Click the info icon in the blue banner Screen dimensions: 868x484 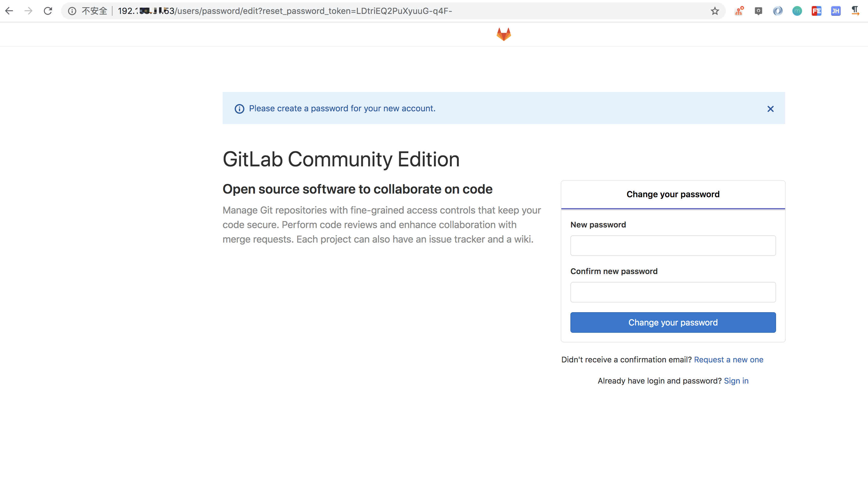pyautogui.click(x=239, y=109)
